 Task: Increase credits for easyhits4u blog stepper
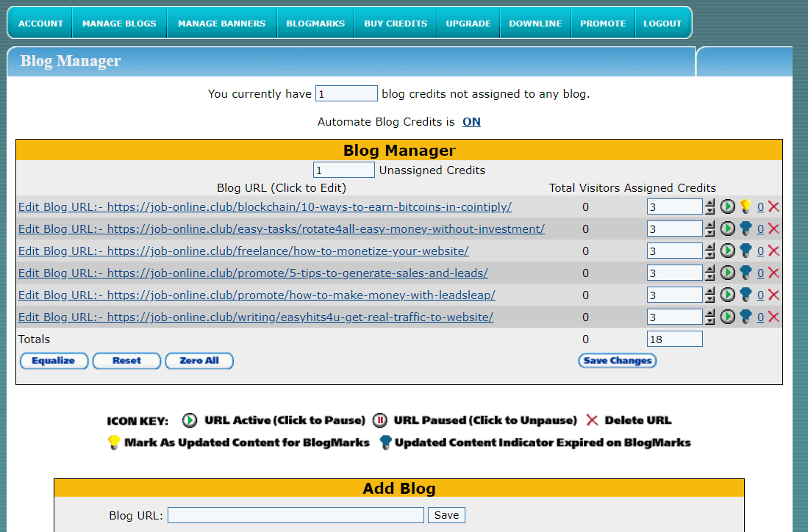point(709,313)
